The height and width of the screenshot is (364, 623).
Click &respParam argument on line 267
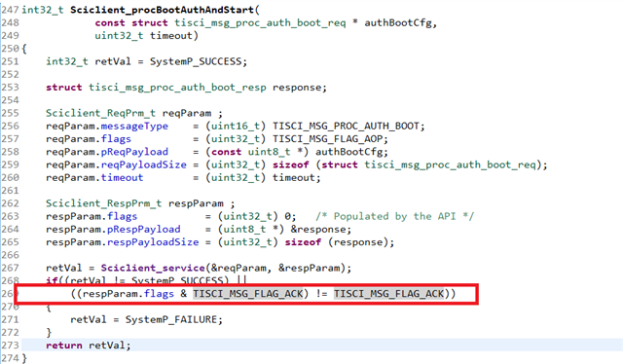point(309,269)
